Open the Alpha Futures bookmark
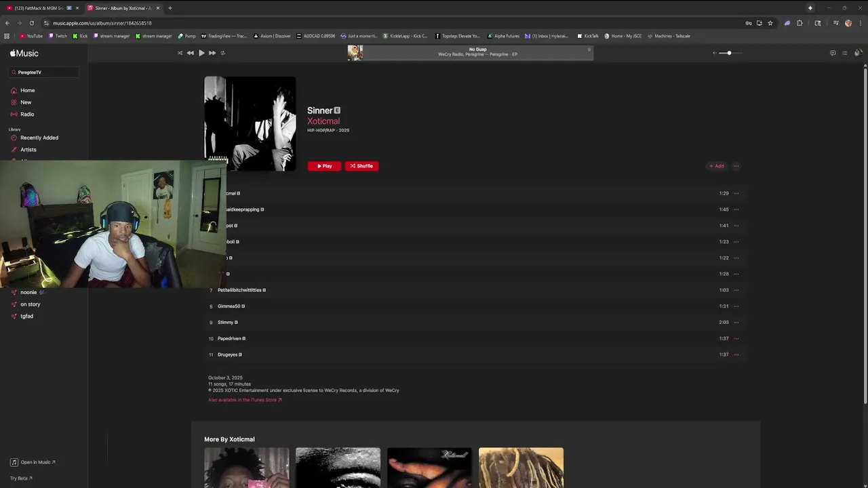This screenshot has height=488, width=868. (504, 36)
